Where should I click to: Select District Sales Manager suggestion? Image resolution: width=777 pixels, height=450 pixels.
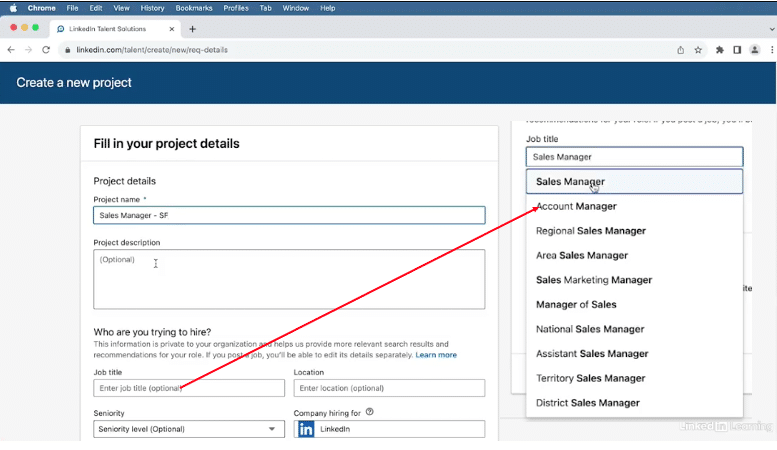point(634,403)
